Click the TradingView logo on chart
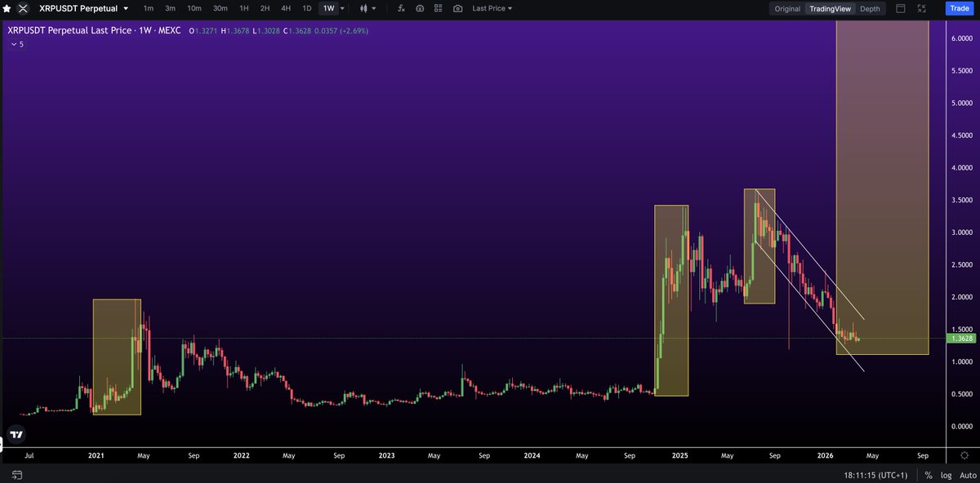Image resolution: width=980 pixels, height=483 pixels. 16,435
